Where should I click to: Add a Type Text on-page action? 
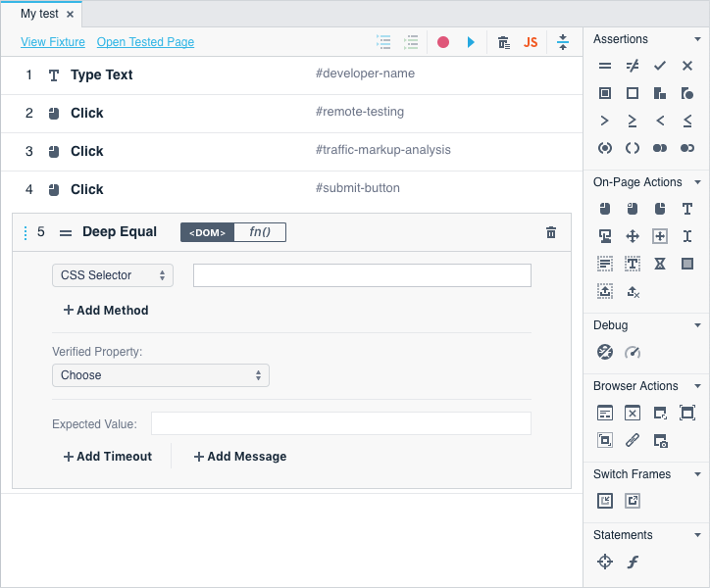tap(687, 209)
